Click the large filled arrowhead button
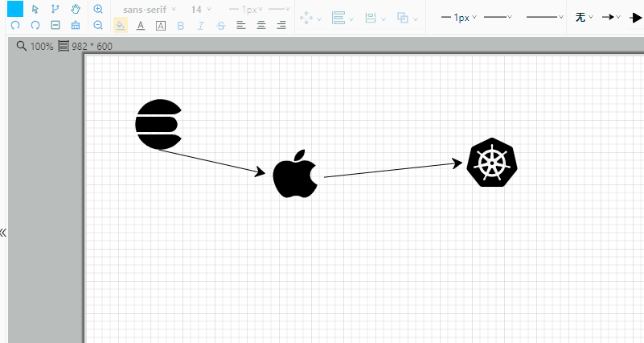The height and width of the screenshot is (343, 644). (x=635, y=18)
